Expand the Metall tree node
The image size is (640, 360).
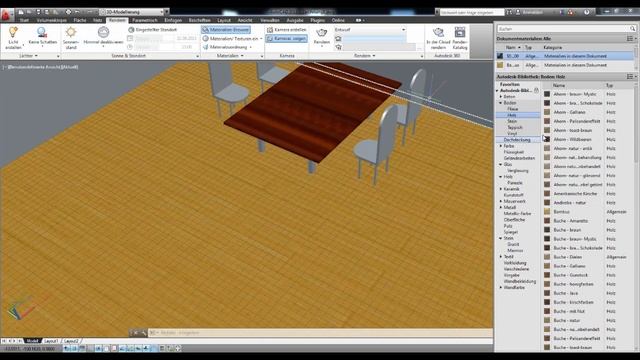coord(501,207)
